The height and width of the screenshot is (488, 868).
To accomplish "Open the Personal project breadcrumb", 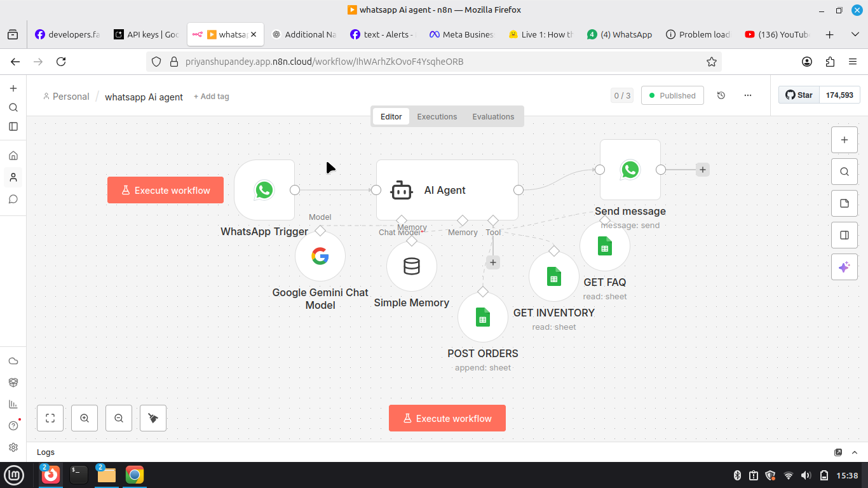I will (x=66, y=97).
